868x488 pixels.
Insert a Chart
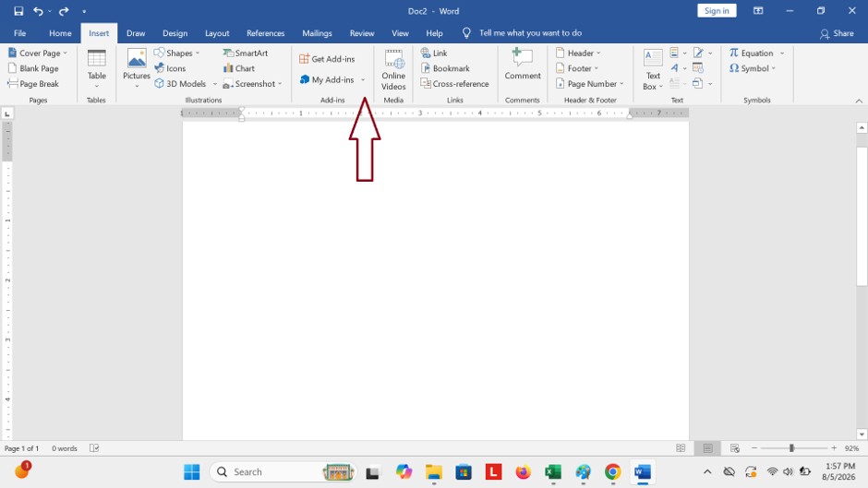point(238,68)
